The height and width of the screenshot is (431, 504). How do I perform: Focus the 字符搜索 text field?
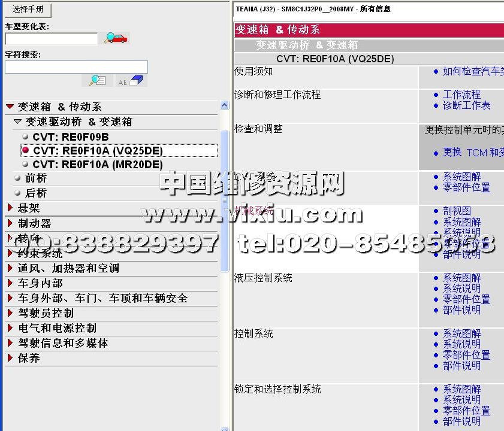pos(76,67)
